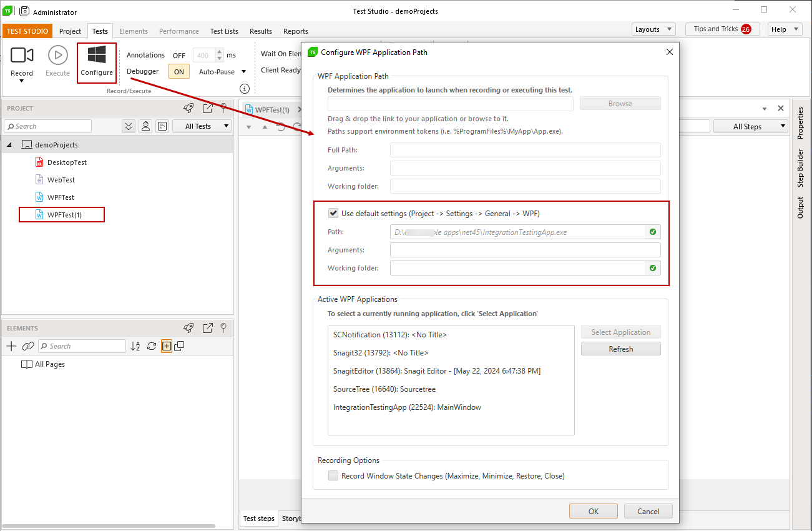Viewport: 812px width, 531px height.
Task: Open the Output side panel tab
Action: 801,207
